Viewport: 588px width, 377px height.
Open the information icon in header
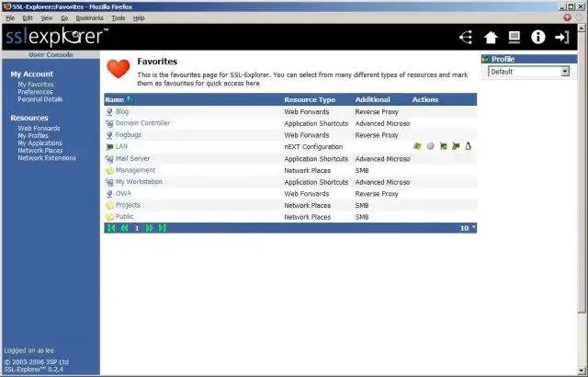538,37
